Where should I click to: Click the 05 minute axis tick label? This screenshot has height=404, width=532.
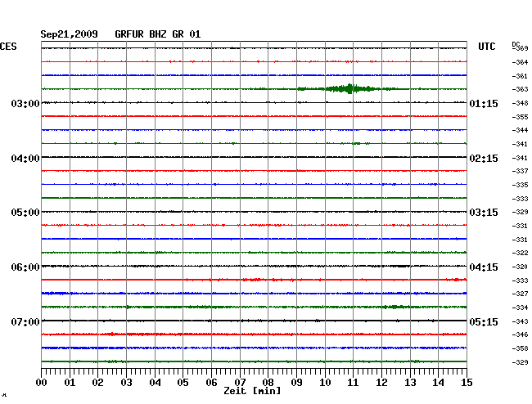coord(183,383)
